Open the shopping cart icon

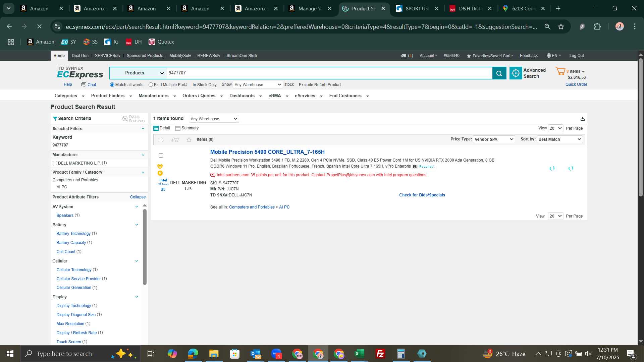(560, 71)
